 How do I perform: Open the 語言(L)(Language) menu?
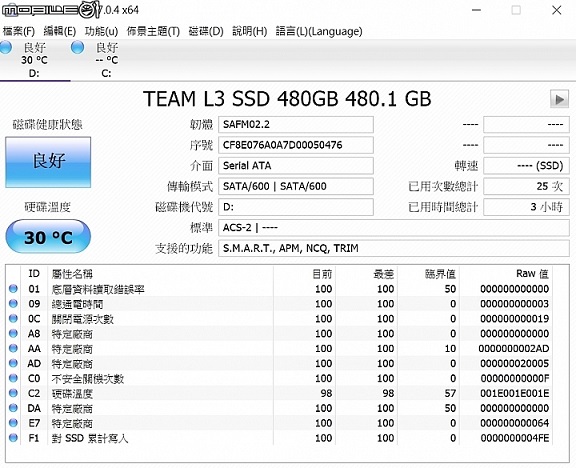point(319,32)
